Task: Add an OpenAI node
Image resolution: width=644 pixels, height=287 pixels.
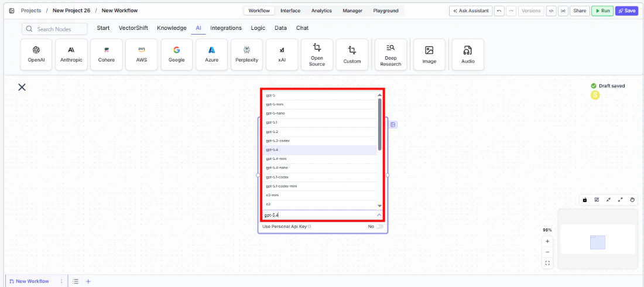Action: [x=36, y=54]
